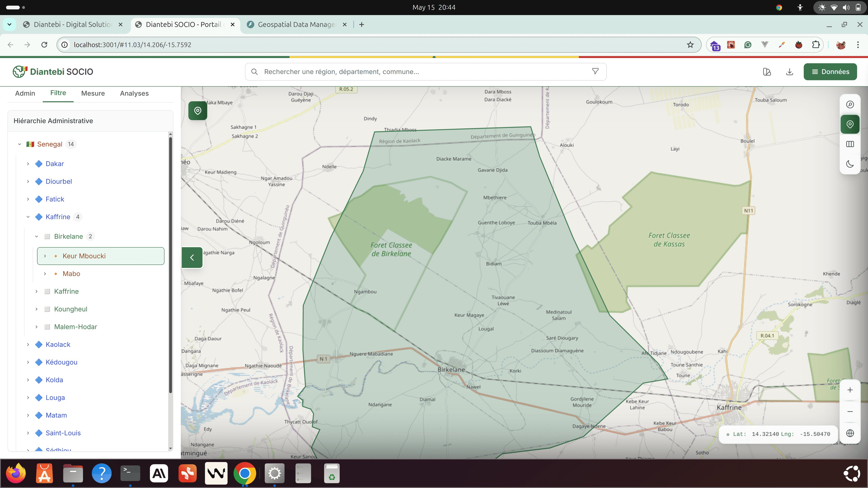868x488 pixels.
Task: Check the Malem-Hodar department checkbox
Action: point(47,327)
